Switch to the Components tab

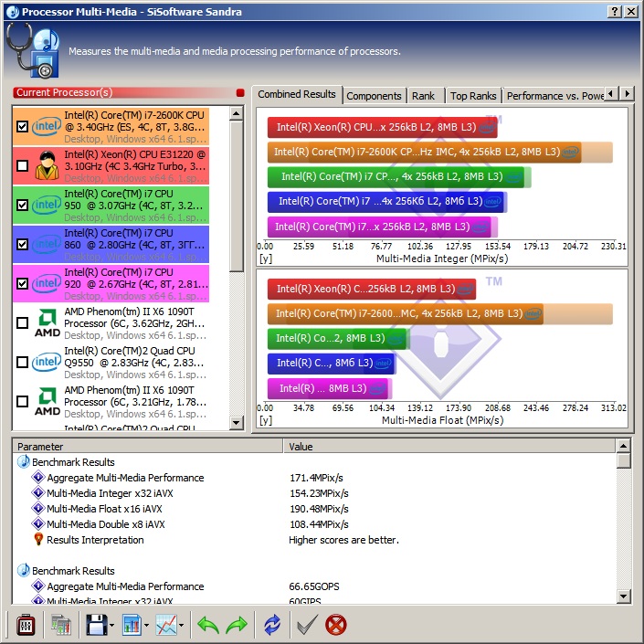374,96
